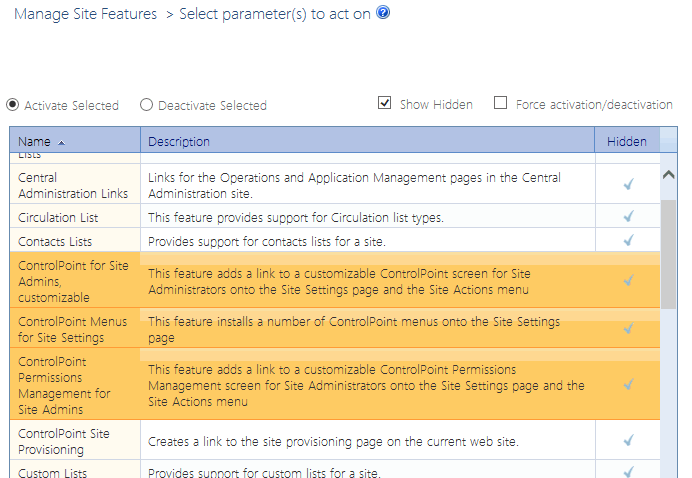Click hidden checkmark in Circulation List row

628,216
